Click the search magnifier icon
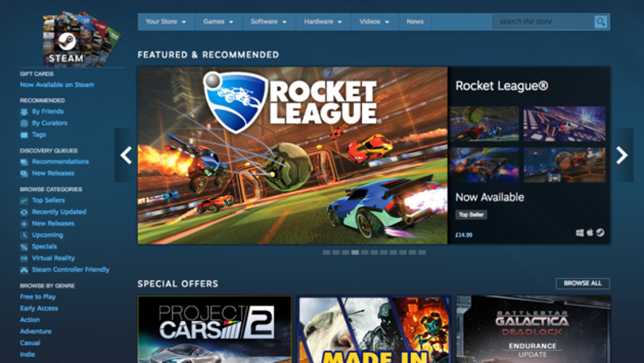Viewport: 644px width, 363px height. (600, 22)
